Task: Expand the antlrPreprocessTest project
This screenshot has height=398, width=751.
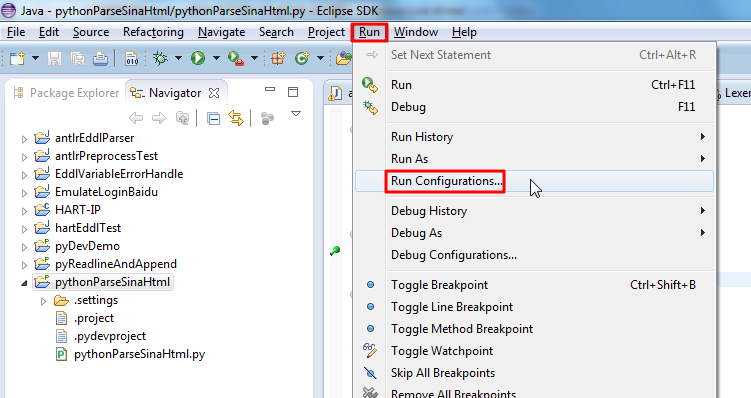Action: click(24, 157)
